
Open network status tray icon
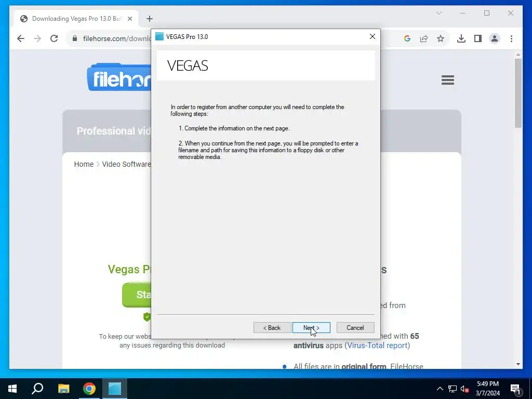(x=453, y=389)
